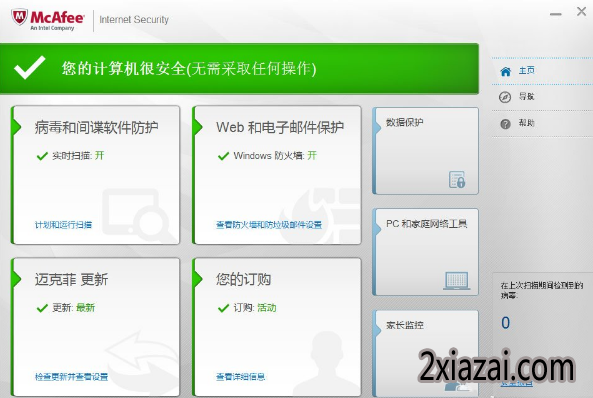Click the 迈克菲 更新 heading
Viewport: 593px width, 398px height.
click(x=71, y=280)
